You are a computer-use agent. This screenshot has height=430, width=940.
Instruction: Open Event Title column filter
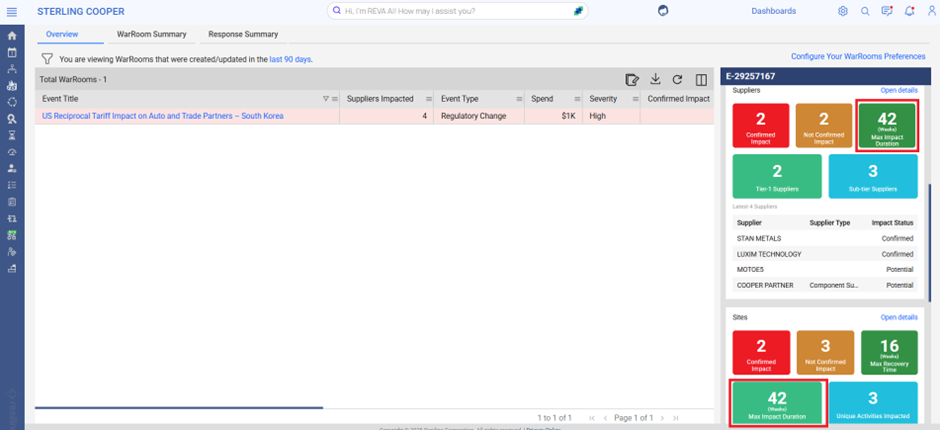(326, 99)
